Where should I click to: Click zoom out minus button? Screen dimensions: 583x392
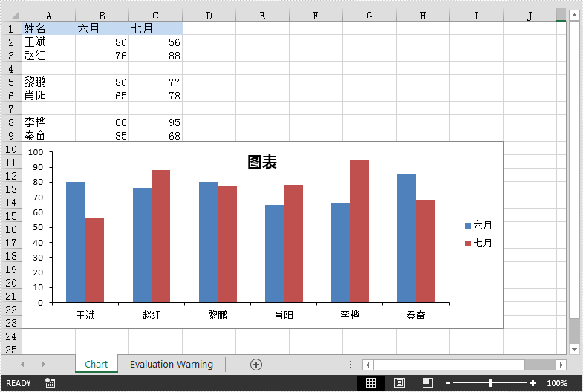click(x=448, y=383)
